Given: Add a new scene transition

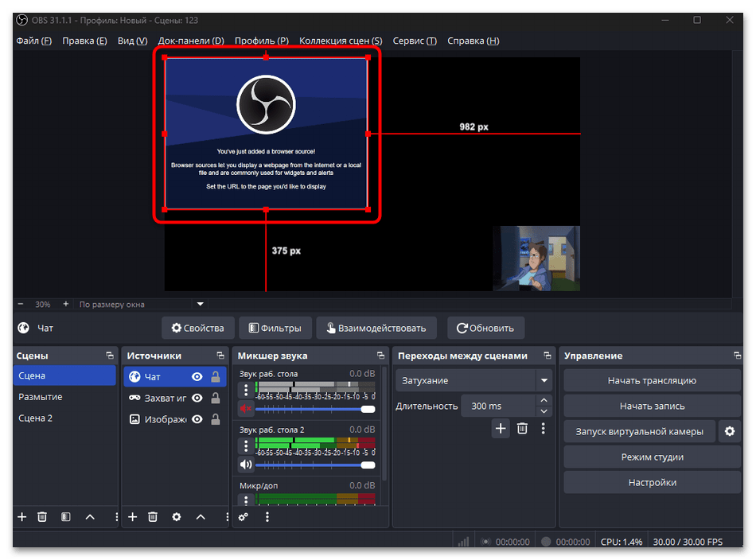Looking at the screenshot, I should [501, 429].
